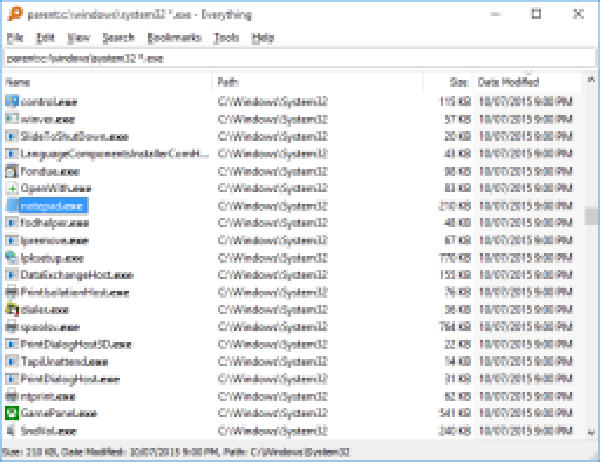Select the PrintIsolationHost.exe file name
The height and width of the screenshot is (462, 600).
[75, 293]
